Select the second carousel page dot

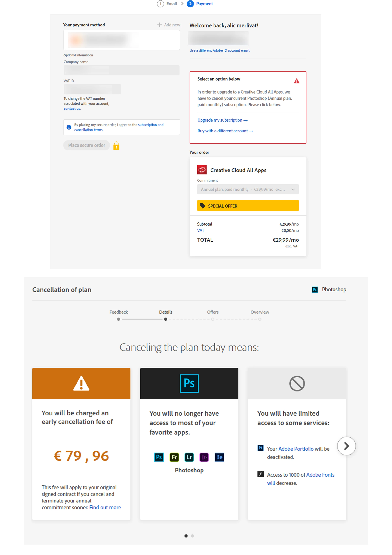[x=192, y=536]
